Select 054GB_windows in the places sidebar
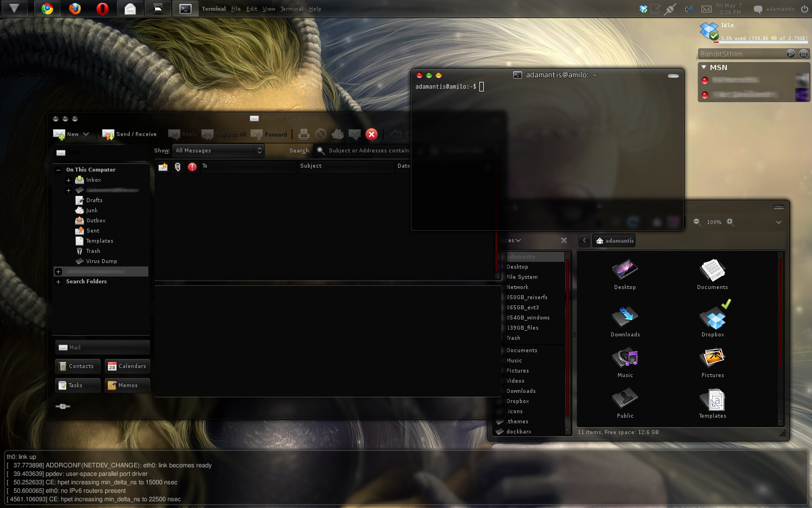This screenshot has height=508, width=812. click(x=528, y=318)
